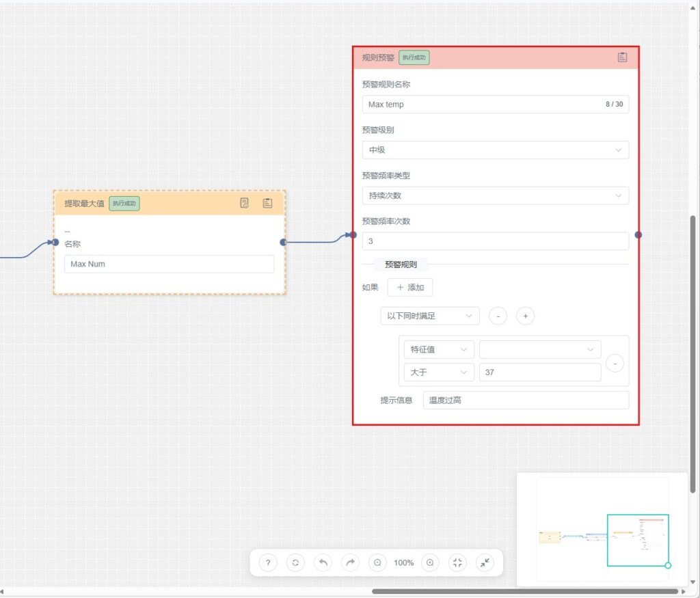Open the 以下同时满足 condition dropdown
The height and width of the screenshot is (598, 700).
pyautogui.click(x=429, y=316)
